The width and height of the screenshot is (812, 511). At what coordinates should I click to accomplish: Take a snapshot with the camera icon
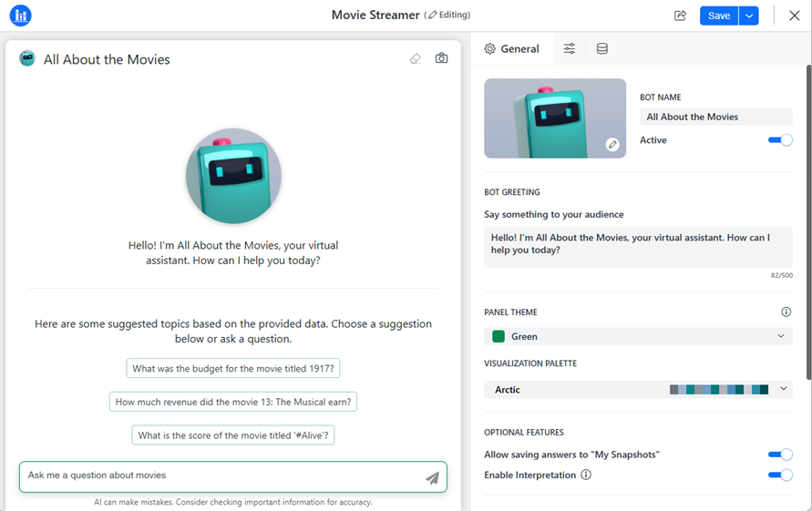[x=441, y=58]
